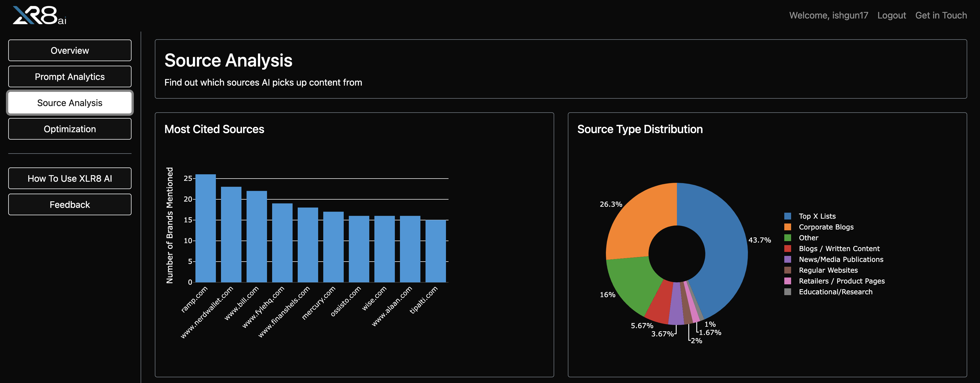Open the Feedback page
The width and height of the screenshot is (980, 383).
click(70, 205)
